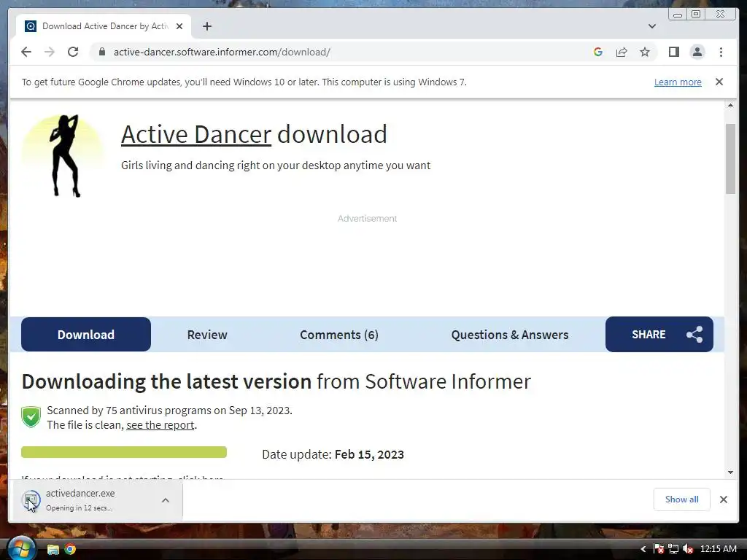Click the Active Dancer silhouette logo

[63, 155]
